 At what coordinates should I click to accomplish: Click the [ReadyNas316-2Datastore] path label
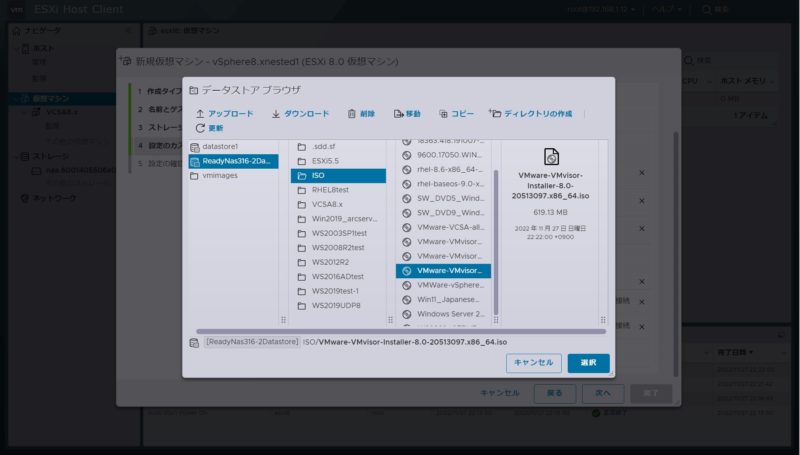coord(252,342)
